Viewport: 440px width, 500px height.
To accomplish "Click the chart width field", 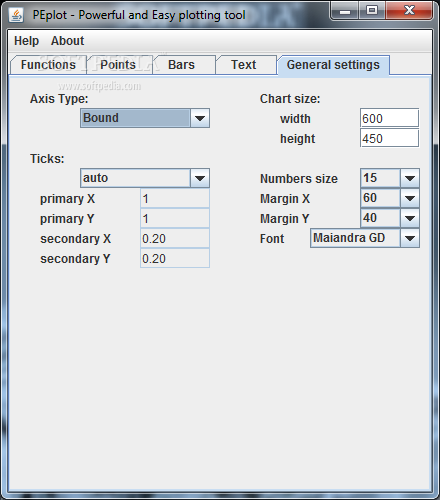I will coord(389,118).
